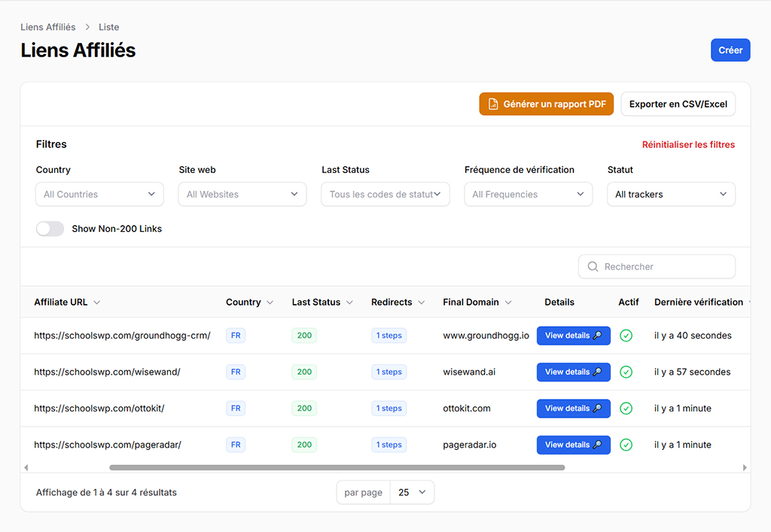Open the Statut All trackers dropdown
This screenshot has width=771, height=532.
pos(671,194)
